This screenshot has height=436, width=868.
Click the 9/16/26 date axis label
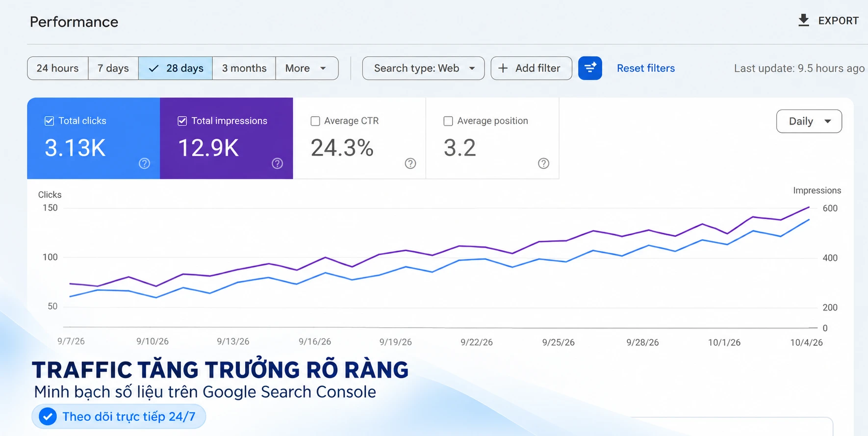(x=315, y=342)
